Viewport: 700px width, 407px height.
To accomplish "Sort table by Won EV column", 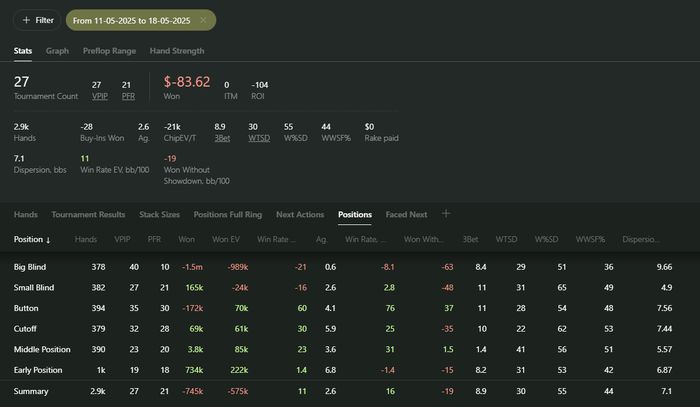I will click(226, 240).
